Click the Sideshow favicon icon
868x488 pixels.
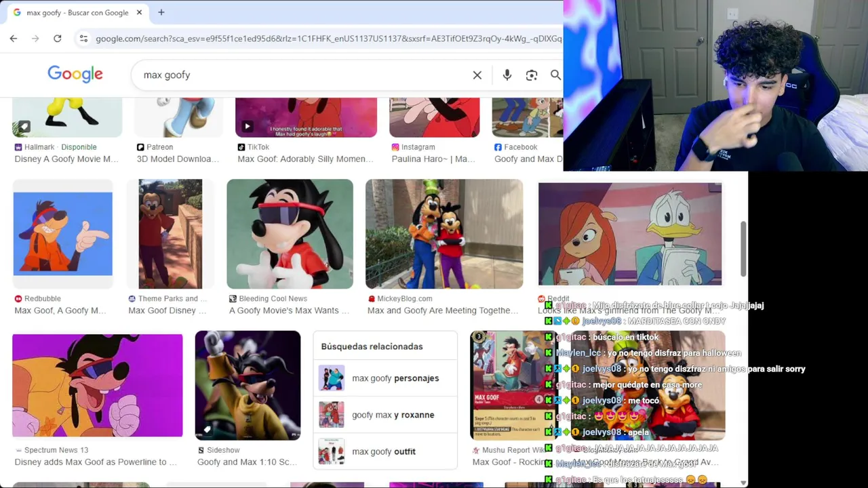click(201, 451)
